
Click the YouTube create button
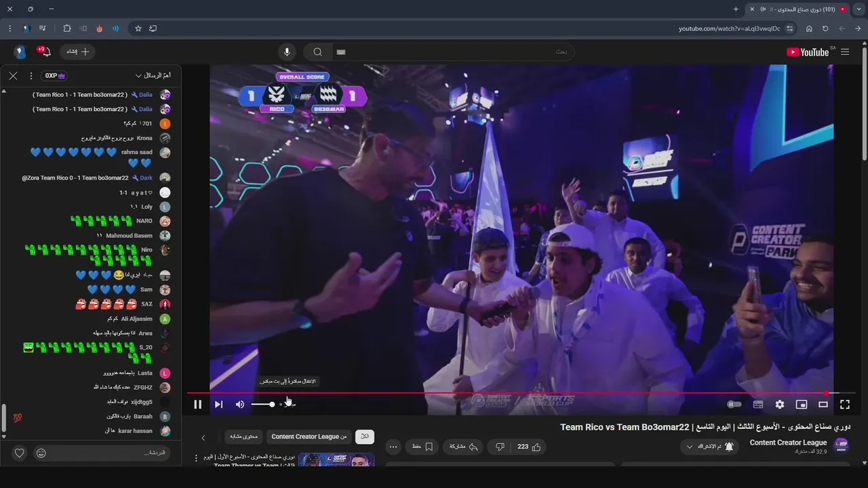[x=78, y=52]
